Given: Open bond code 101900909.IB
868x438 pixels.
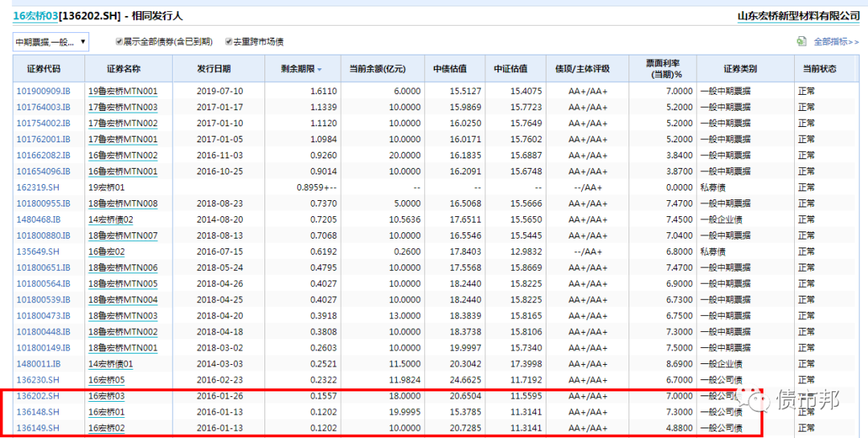Looking at the screenshot, I should (x=43, y=91).
